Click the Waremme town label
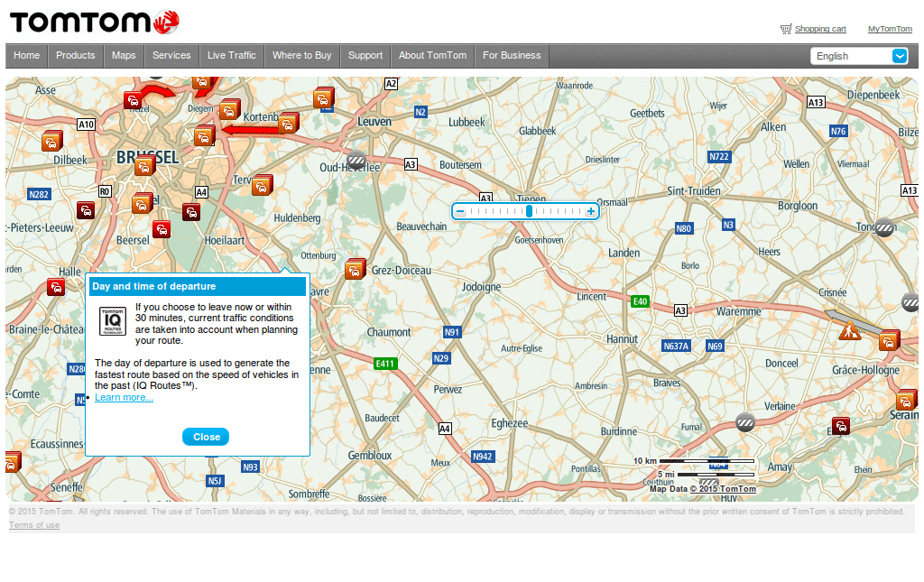The width and height of the screenshot is (924, 582). pyautogui.click(x=738, y=311)
